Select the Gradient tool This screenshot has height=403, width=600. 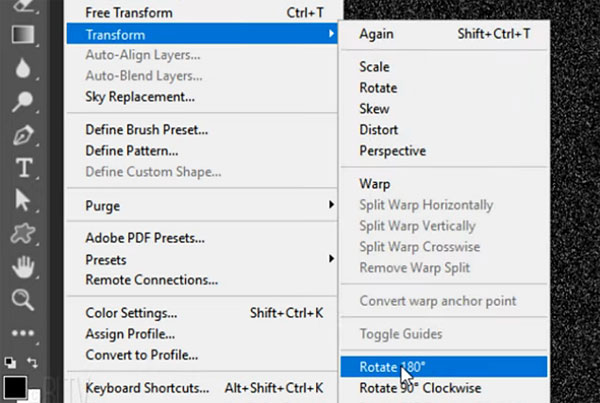pos(23,34)
